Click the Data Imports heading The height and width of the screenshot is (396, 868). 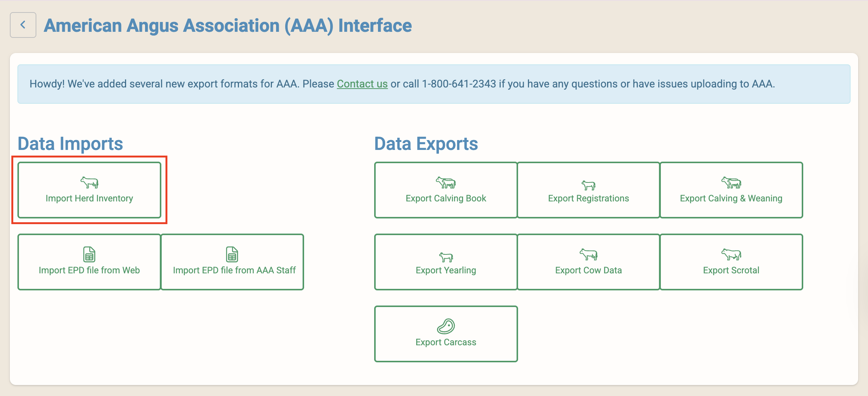pos(70,144)
